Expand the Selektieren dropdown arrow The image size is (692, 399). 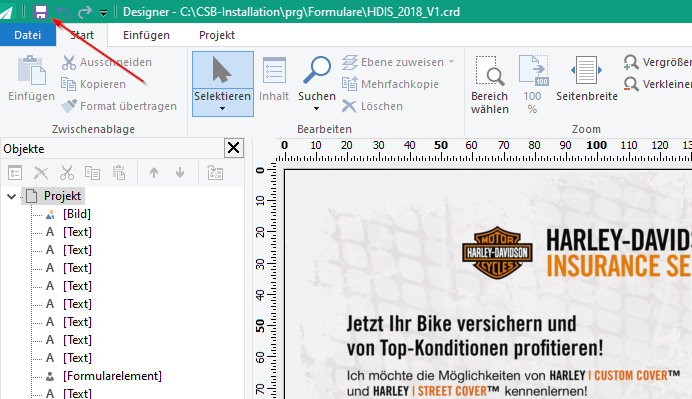coord(222,109)
